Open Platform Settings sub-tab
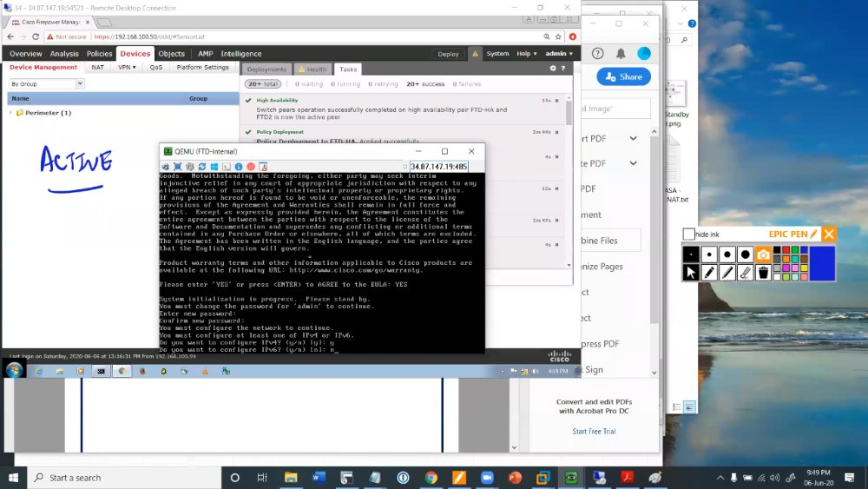 point(202,67)
